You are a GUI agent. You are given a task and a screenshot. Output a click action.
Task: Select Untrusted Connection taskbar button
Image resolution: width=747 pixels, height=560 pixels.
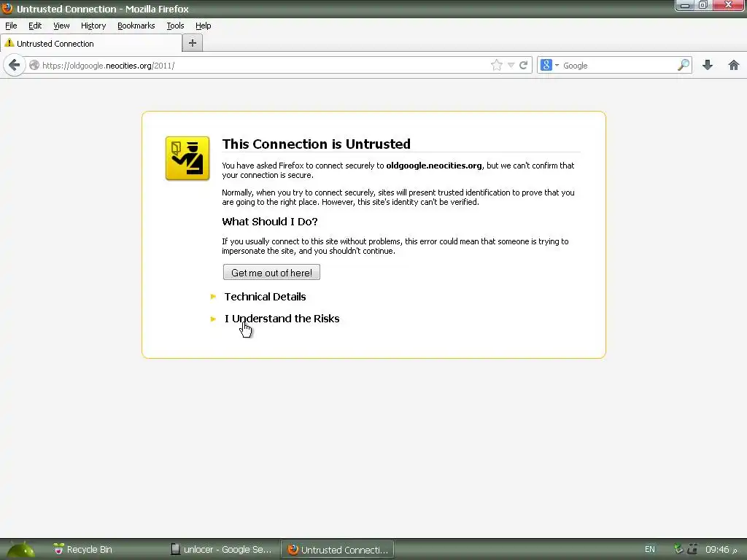click(337, 550)
